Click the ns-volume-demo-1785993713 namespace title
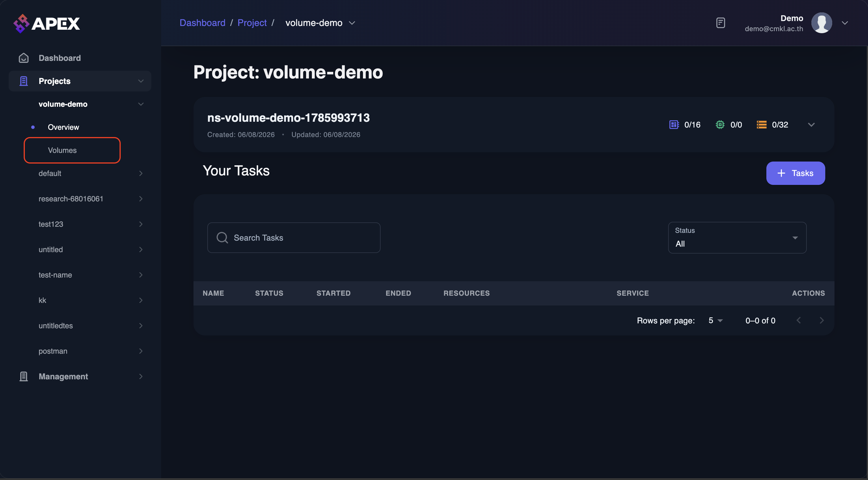Image resolution: width=868 pixels, height=480 pixels. 288,118
